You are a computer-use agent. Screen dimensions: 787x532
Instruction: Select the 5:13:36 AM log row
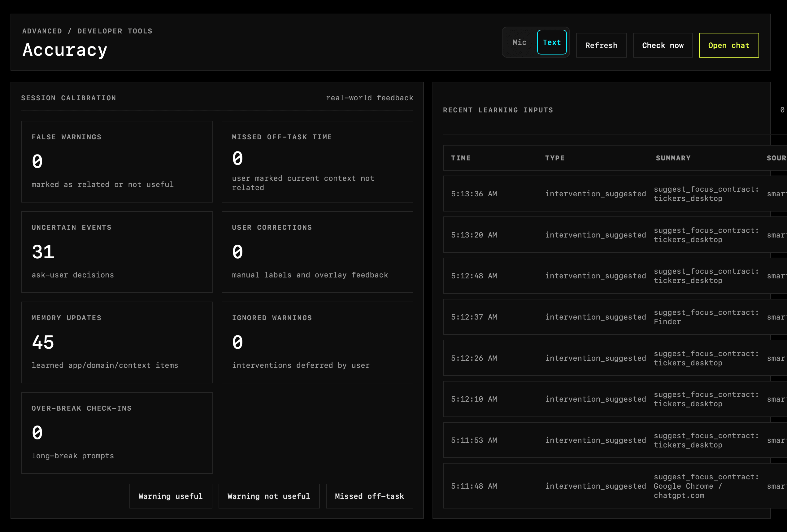click(615, 194)
